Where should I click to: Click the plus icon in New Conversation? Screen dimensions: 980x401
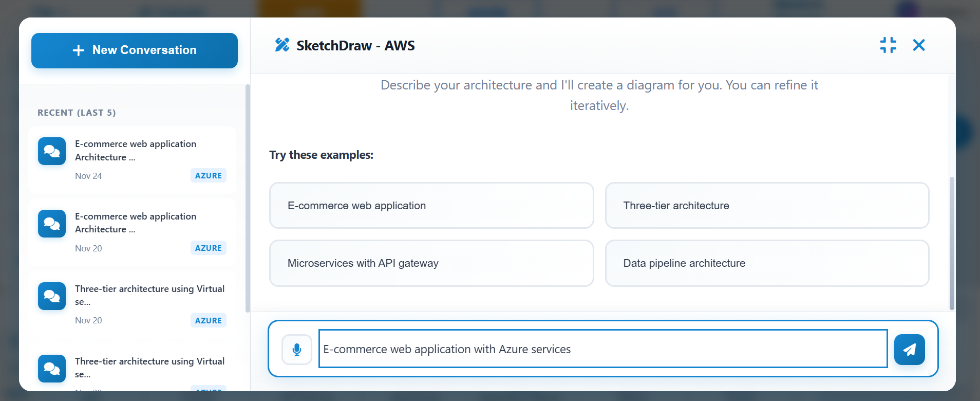tap(78, 50)
